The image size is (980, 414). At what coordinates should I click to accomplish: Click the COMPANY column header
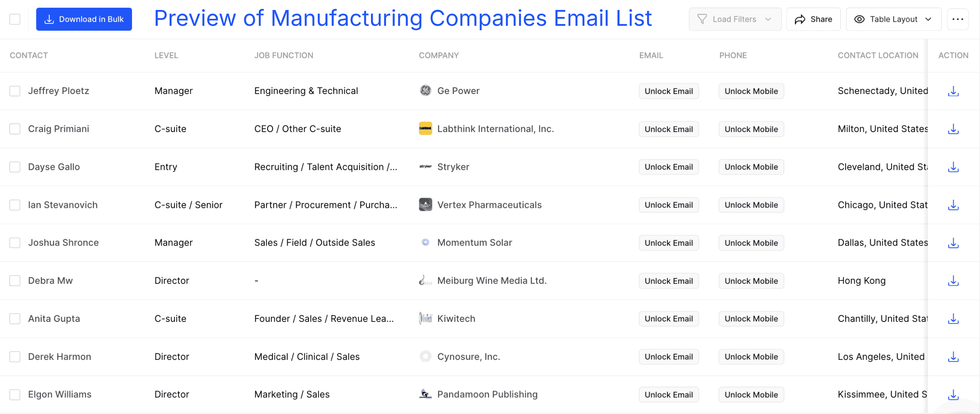point(439,55)
